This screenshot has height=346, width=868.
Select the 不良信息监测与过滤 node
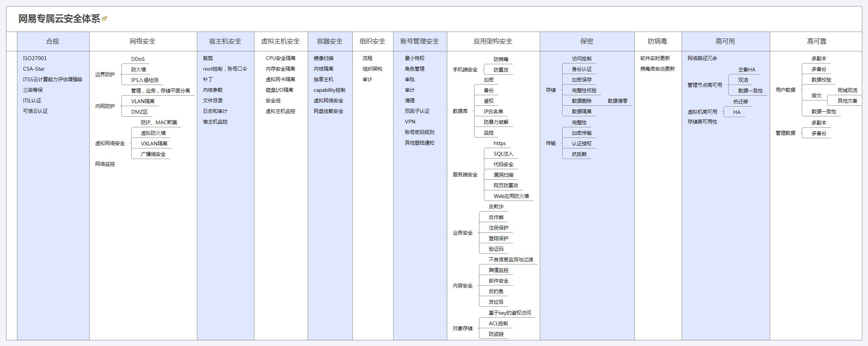511,259
